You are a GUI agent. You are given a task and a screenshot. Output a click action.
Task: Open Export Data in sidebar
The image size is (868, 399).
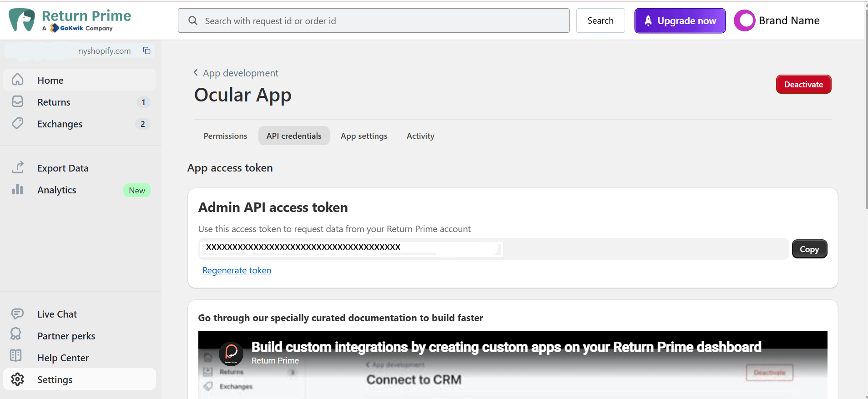tap(80, 168)
